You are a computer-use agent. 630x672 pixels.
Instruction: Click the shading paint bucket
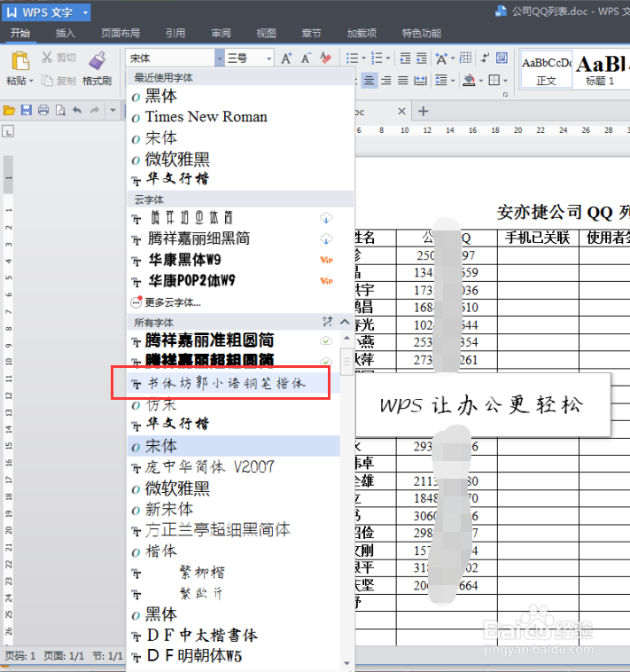(x=470, y=80)
